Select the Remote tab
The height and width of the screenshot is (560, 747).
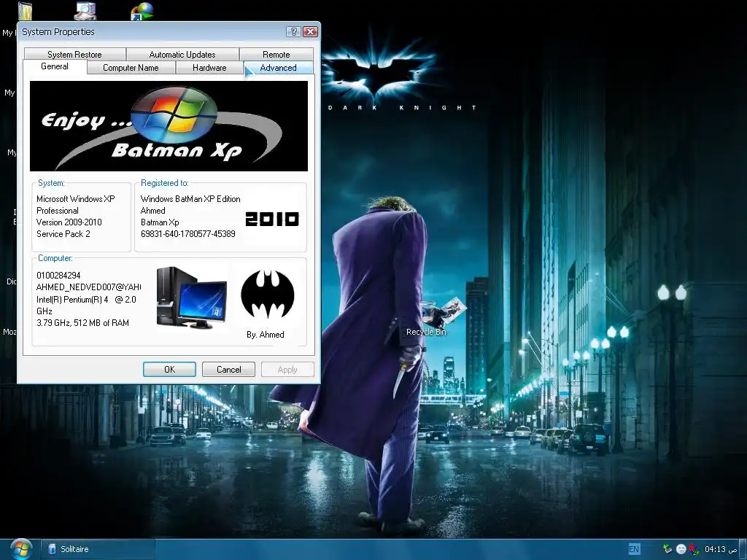[276, 54]
